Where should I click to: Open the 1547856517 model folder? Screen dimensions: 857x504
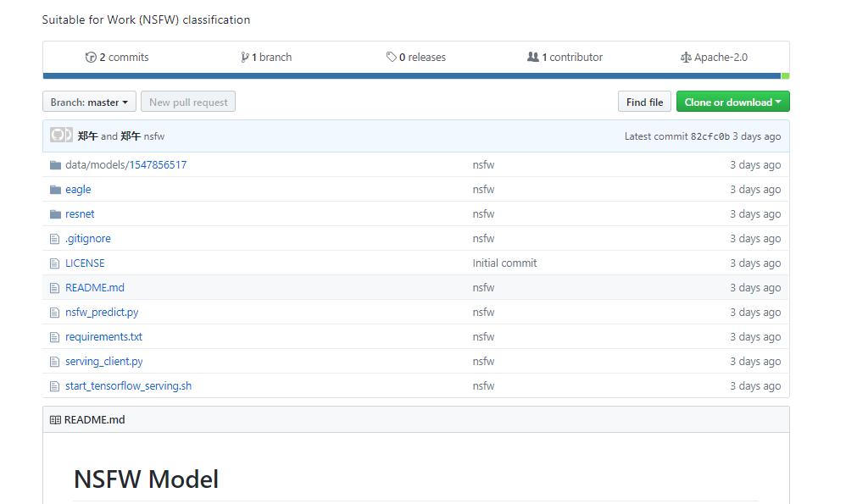(x=158, y=165)
